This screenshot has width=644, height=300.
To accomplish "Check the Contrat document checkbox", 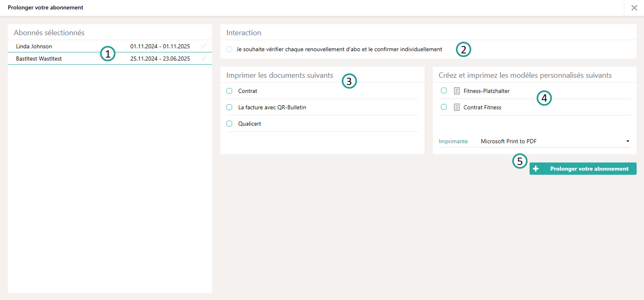I will 229,91.
